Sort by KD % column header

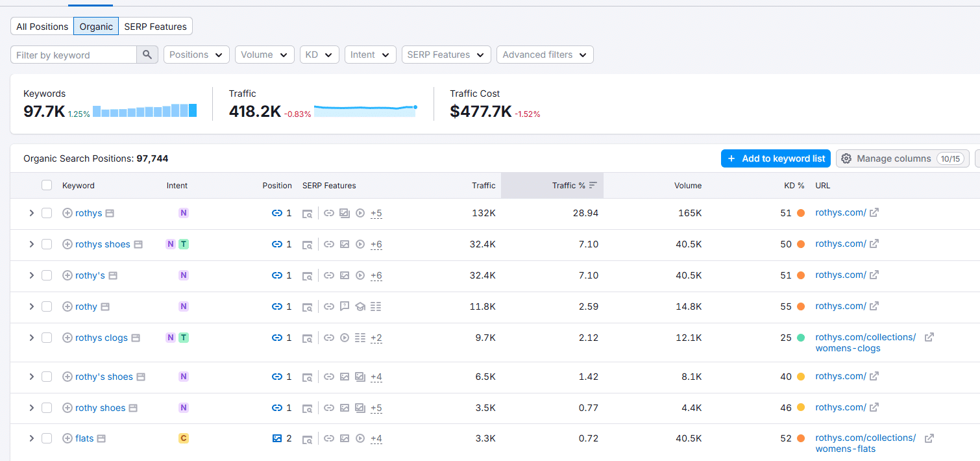click(794, 185)
